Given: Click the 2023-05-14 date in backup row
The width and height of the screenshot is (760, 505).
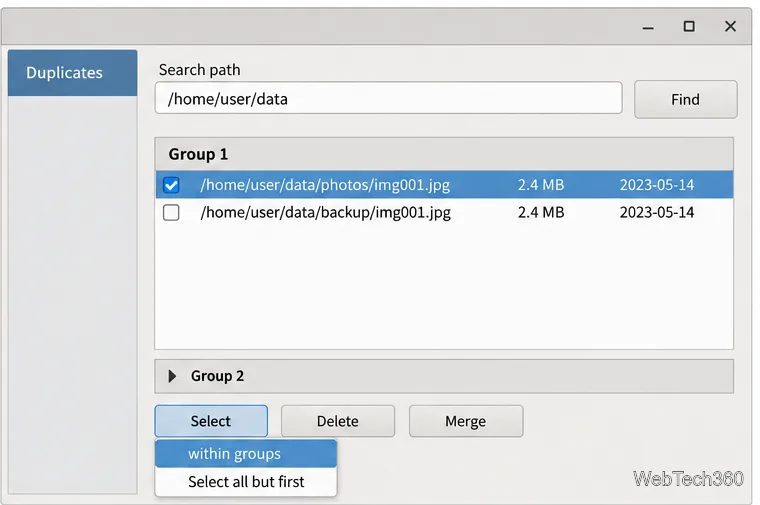Looking at the screenshot, I should tap(657, 212).
